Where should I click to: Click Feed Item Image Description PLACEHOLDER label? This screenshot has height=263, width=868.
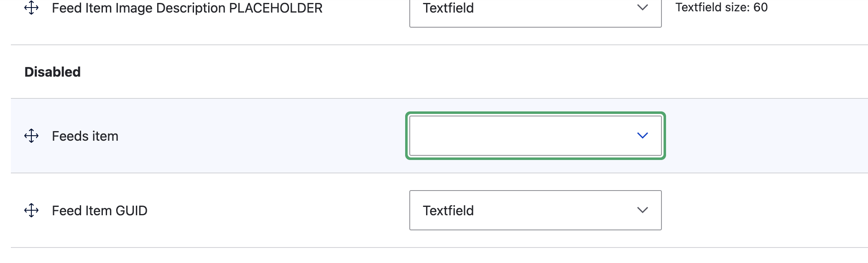pos(187,8)
